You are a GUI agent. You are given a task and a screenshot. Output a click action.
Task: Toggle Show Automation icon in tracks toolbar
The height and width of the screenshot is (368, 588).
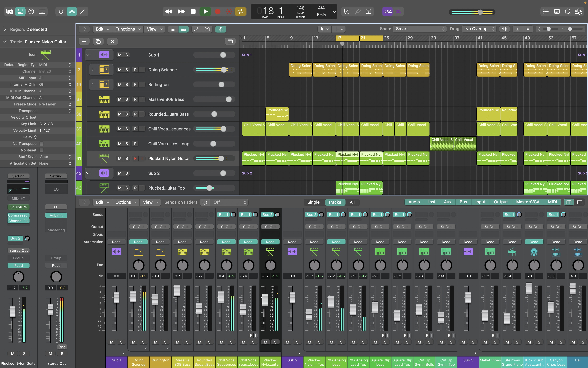196,29
